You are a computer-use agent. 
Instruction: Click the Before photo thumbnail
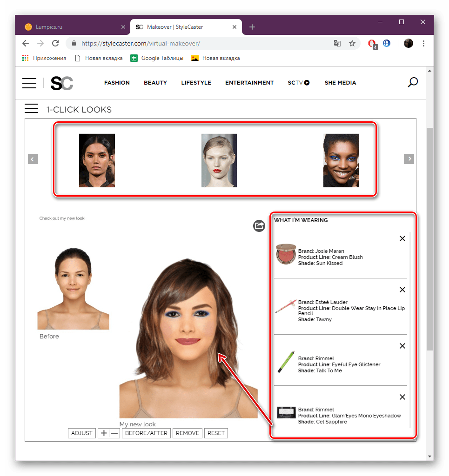click(x=73, y=288)
